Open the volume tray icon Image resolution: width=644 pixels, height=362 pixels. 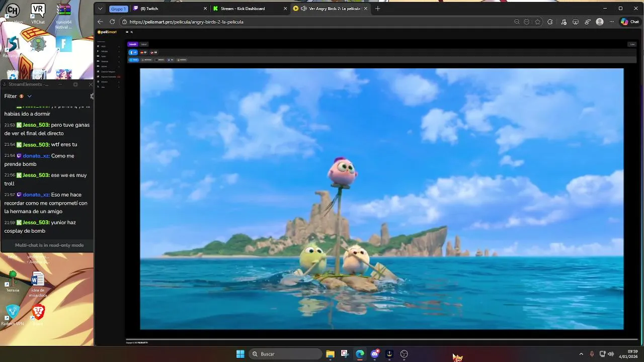(x=611, y=354)
